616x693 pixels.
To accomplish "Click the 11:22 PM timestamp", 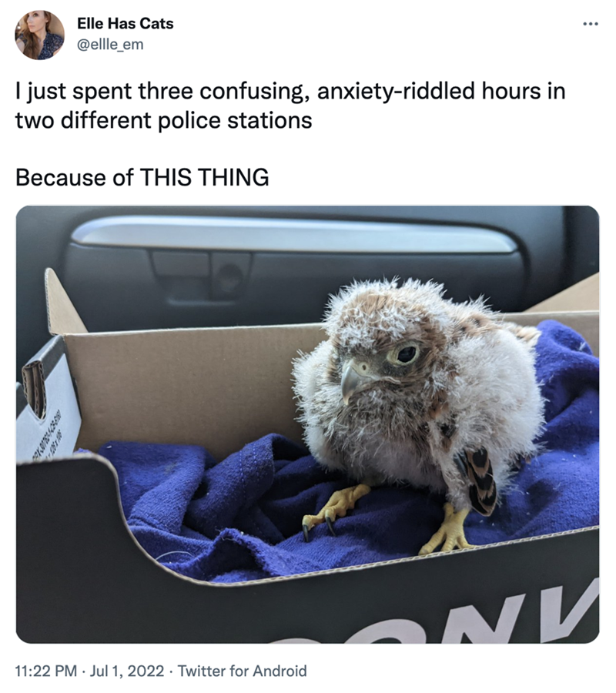I will click(x=46, y=671).
